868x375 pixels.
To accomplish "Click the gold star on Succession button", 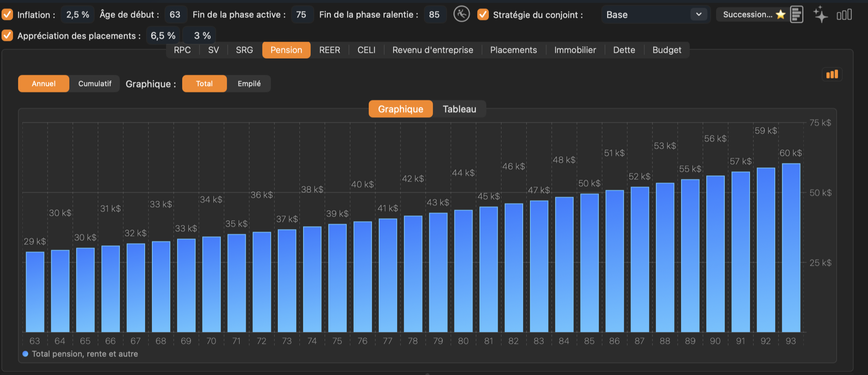I will (x=780, y=14).
